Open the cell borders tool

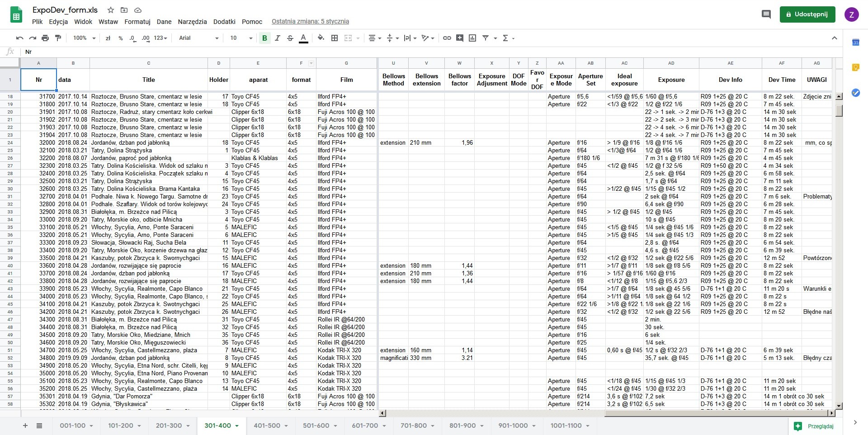click(335, 38)
